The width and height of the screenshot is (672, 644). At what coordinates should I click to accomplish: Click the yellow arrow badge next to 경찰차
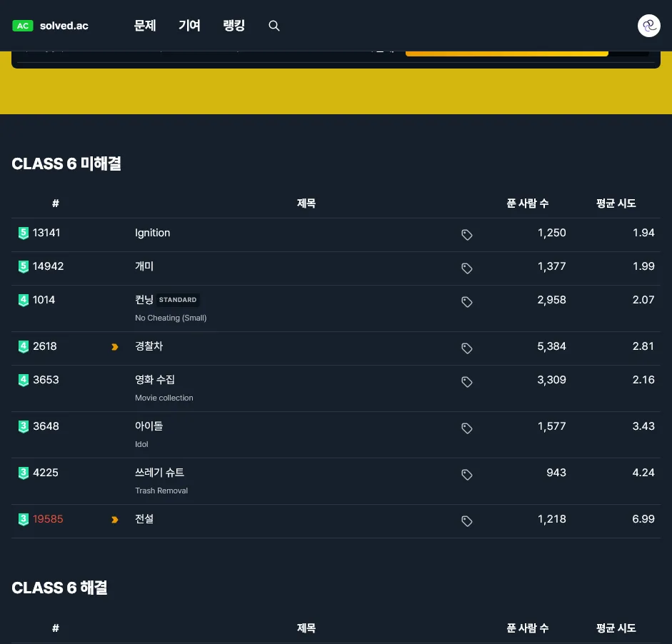coord(114,346)
